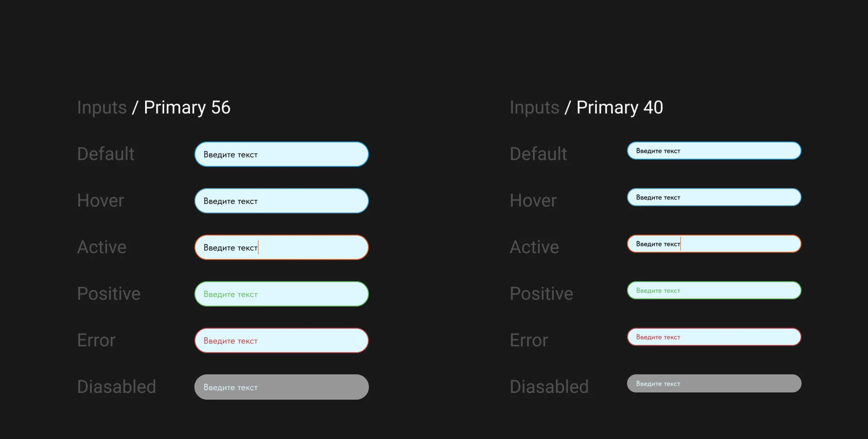
Task: Click the Positive green input in Primary 56
Action: [x=281, y=294]
